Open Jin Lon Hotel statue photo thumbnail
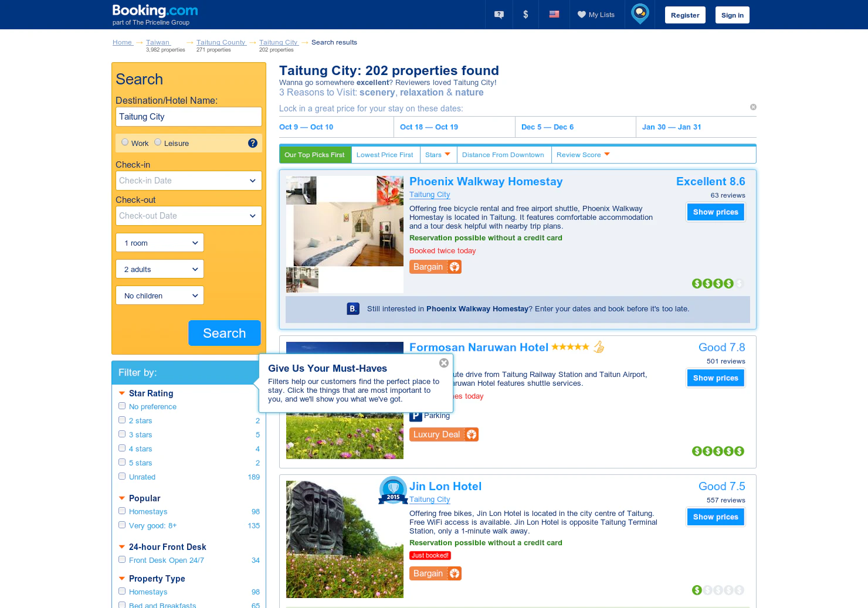Screen dimensions: 868x608 click(x=345, y=539)
